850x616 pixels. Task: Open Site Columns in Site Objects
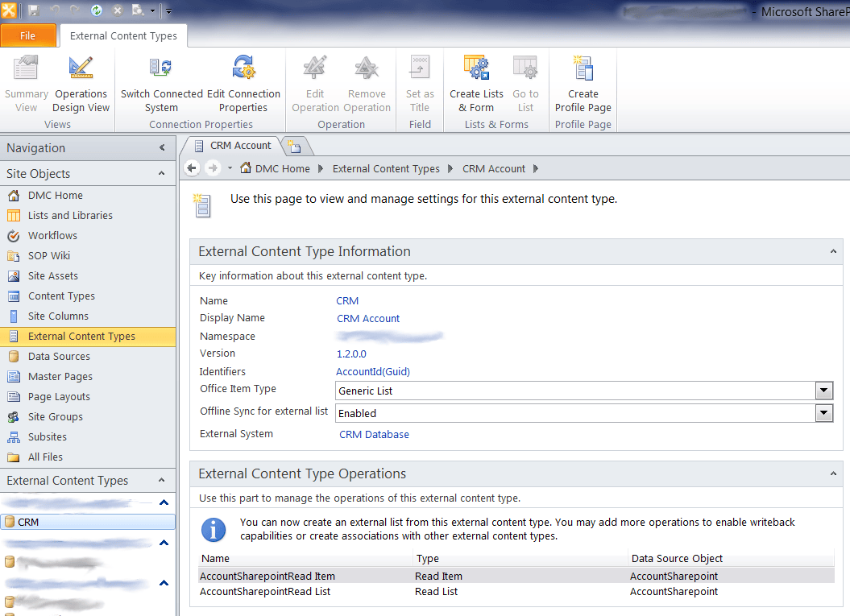point(58,316)
